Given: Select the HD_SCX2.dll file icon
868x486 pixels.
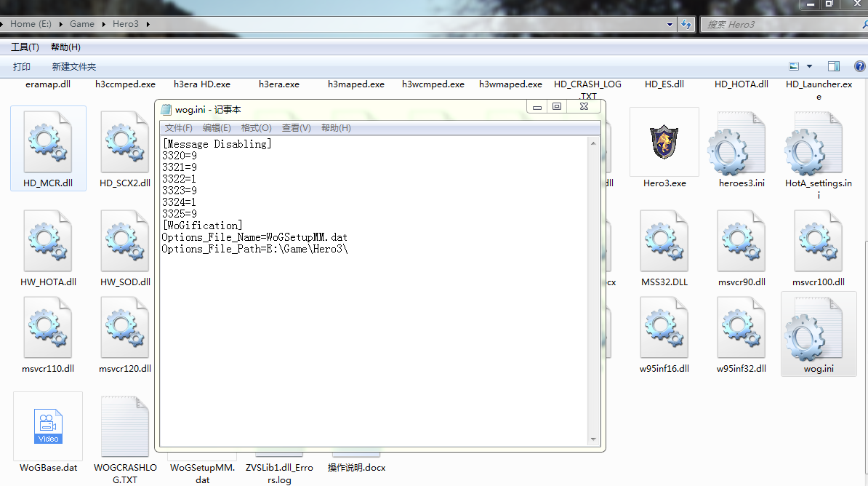Looking at the screenshot, I should (x=124, y=142).
